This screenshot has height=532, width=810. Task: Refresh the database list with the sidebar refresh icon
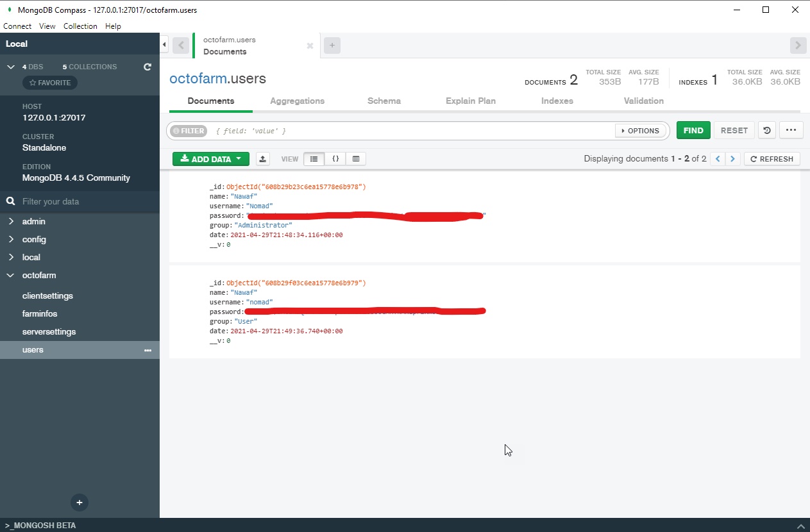(x=148, y=66)
